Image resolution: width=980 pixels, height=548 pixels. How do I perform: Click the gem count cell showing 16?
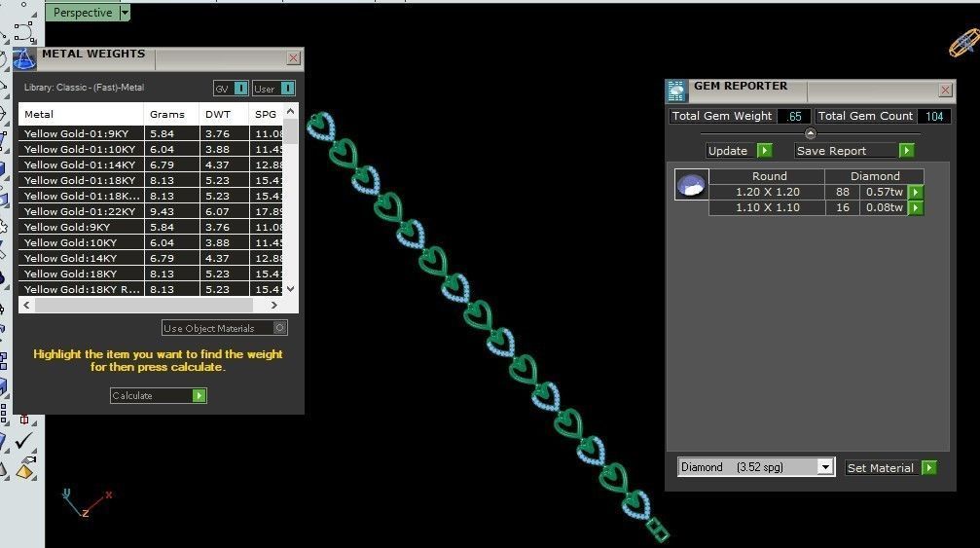843,207
